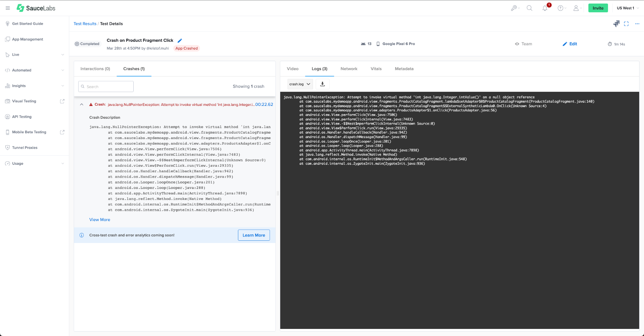Click the Learn More button
This screenshot has width=644, height=336.
(254, 235)
